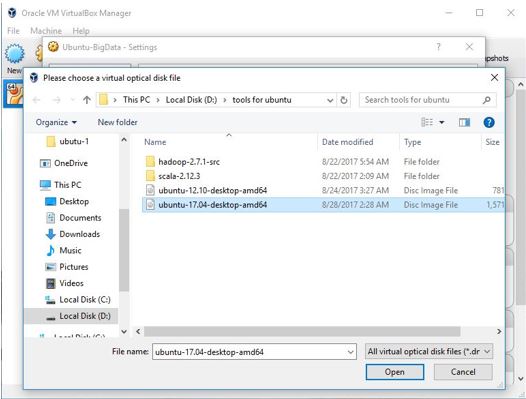Go up one folder level
The height and width of the screenshot is (399, 526).
[x=87, y=100]
